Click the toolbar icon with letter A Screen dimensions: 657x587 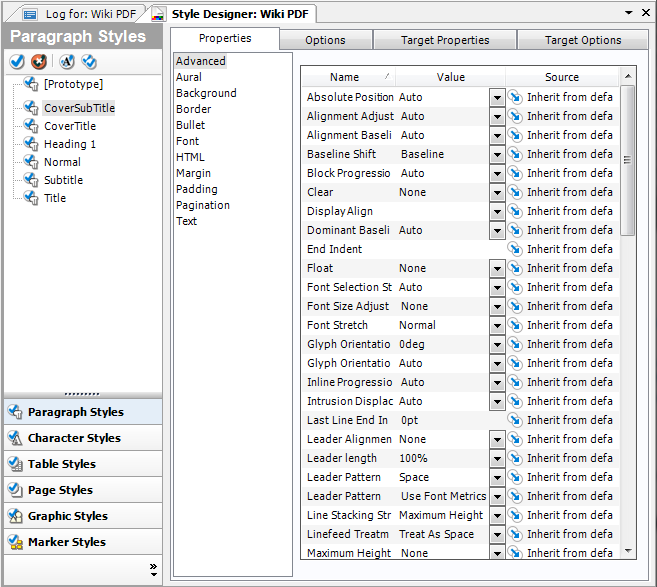click(x=67, y=62)
